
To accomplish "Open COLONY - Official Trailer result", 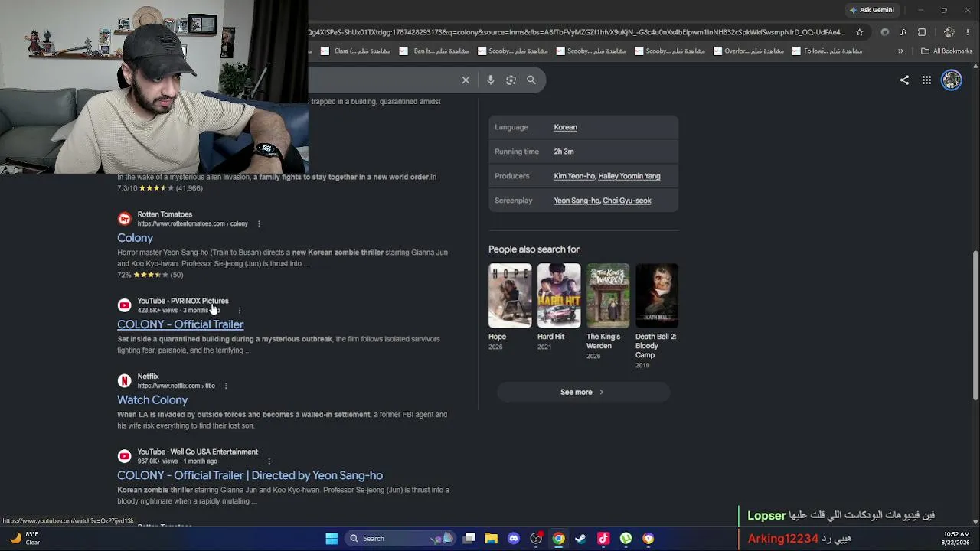I will pos(180,324).
